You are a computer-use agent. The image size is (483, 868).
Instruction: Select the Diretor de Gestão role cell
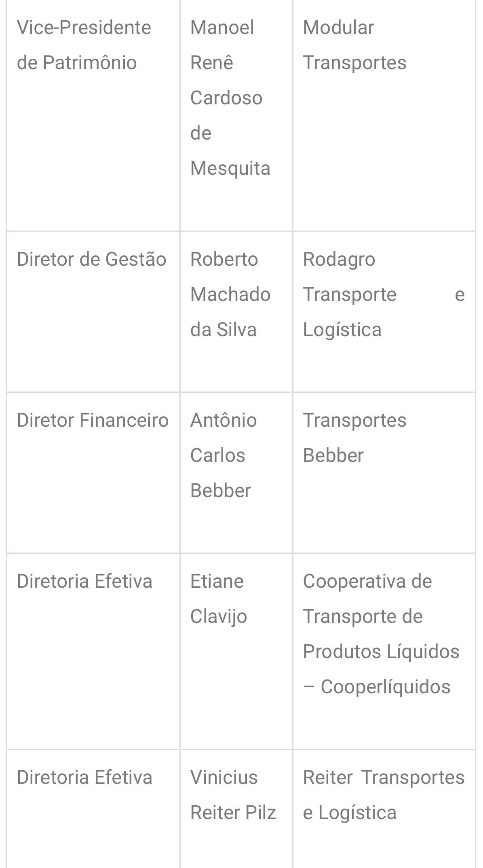click(x=91, y=259)
